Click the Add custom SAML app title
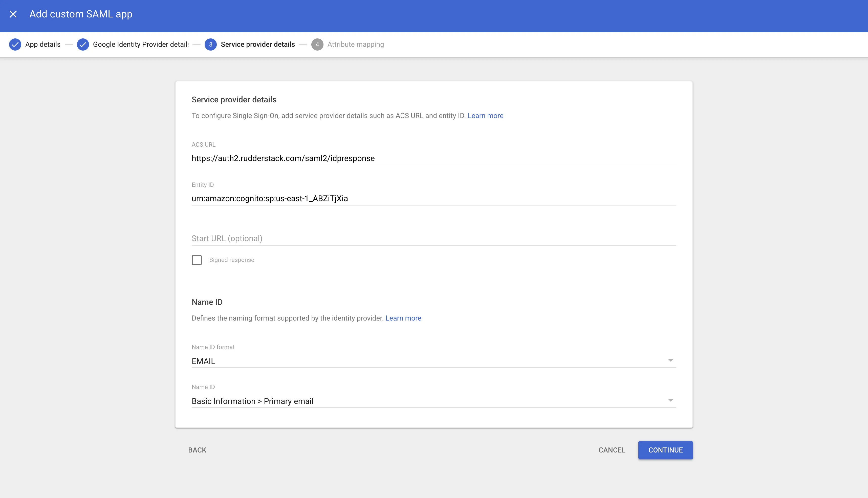Screen dimensions: 868x498 pyautogui.click(x=81, y=14)
